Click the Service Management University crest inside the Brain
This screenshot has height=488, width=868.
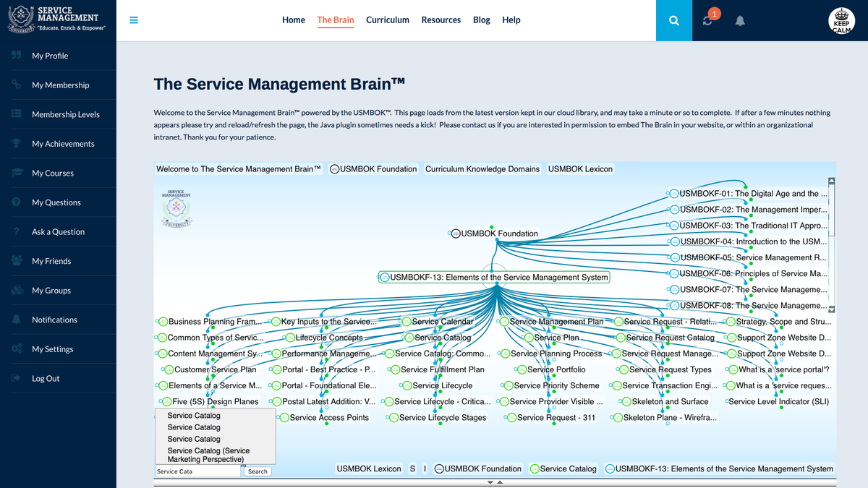(176, 210)
